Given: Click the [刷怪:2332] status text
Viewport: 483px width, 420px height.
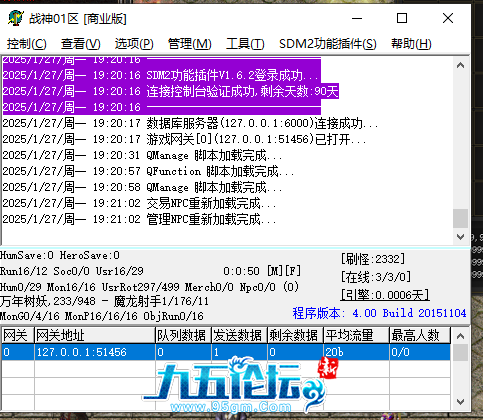Looking at the screenshot, I should [x=373, y=259].
